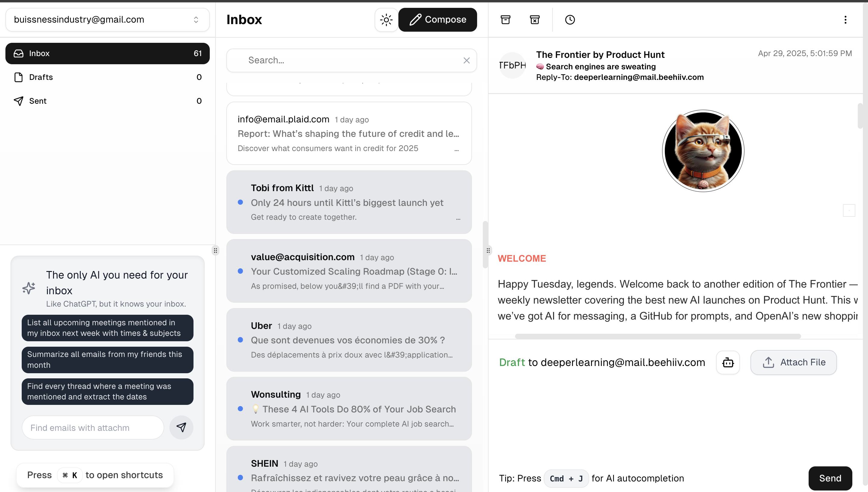Open the Sent folder

(38, 101)
